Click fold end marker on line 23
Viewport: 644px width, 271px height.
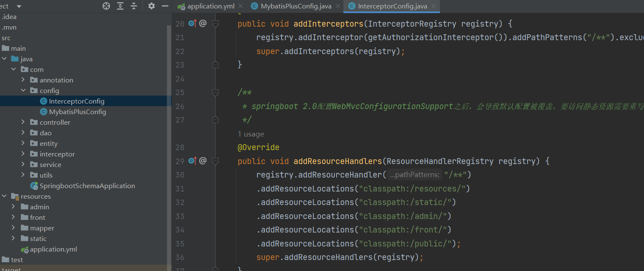215,65
